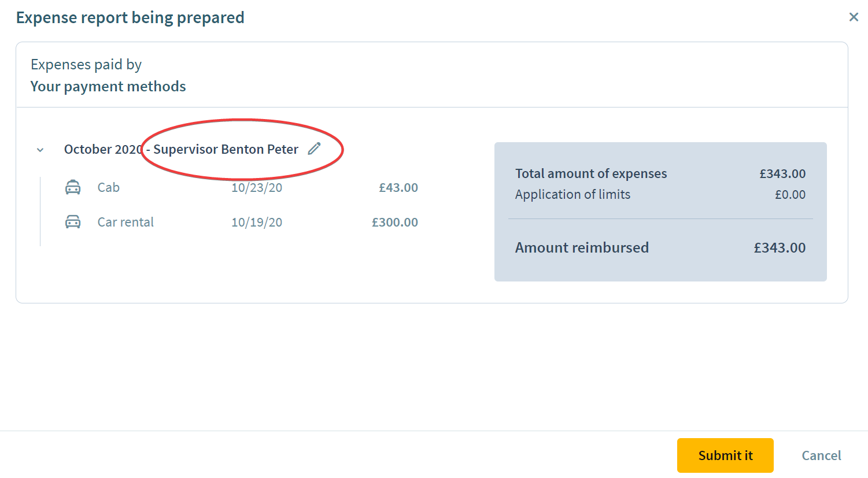Click the Expense report being prepared title

tap(130, 17)
